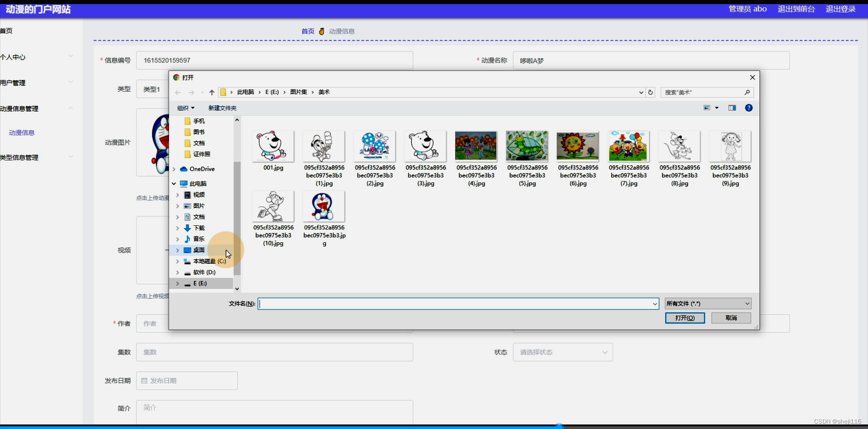Open 个人中心 sidebar menu
The width and height of the screenshot is (868, 429).
36,57
